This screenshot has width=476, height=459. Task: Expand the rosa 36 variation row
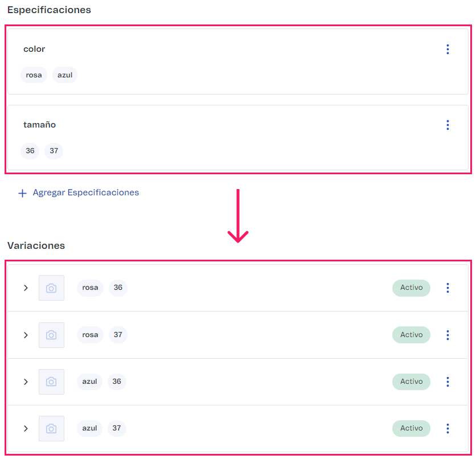pos(26,288)
